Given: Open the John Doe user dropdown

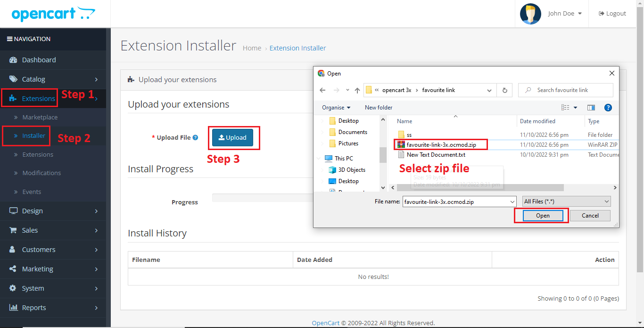Looking at the screenshot, I should (565, 14).
